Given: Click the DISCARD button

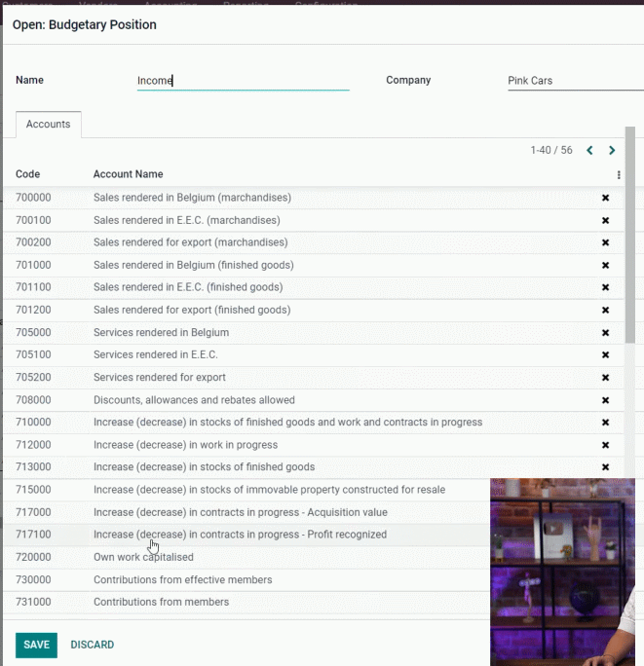Looking at the screenshot, I should (x=93, y=645).
